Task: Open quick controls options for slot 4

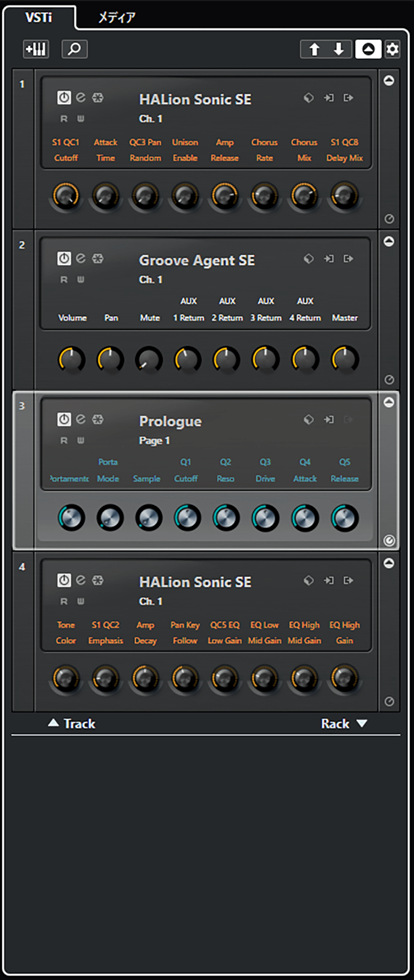Action: pos(389,701)
